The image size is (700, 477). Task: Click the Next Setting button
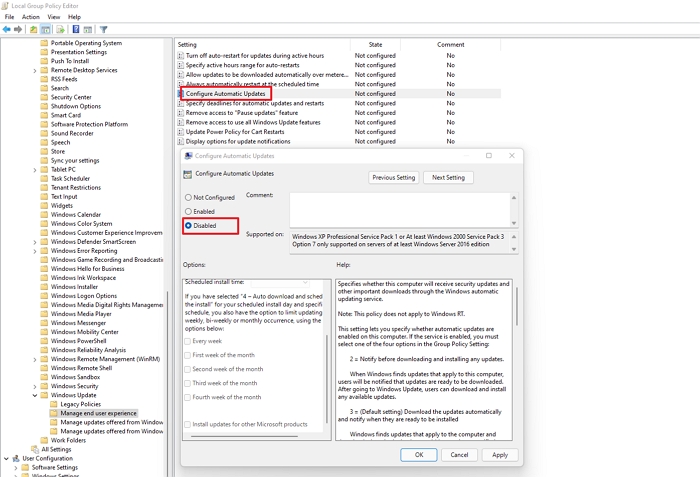[x=448, y=177]
